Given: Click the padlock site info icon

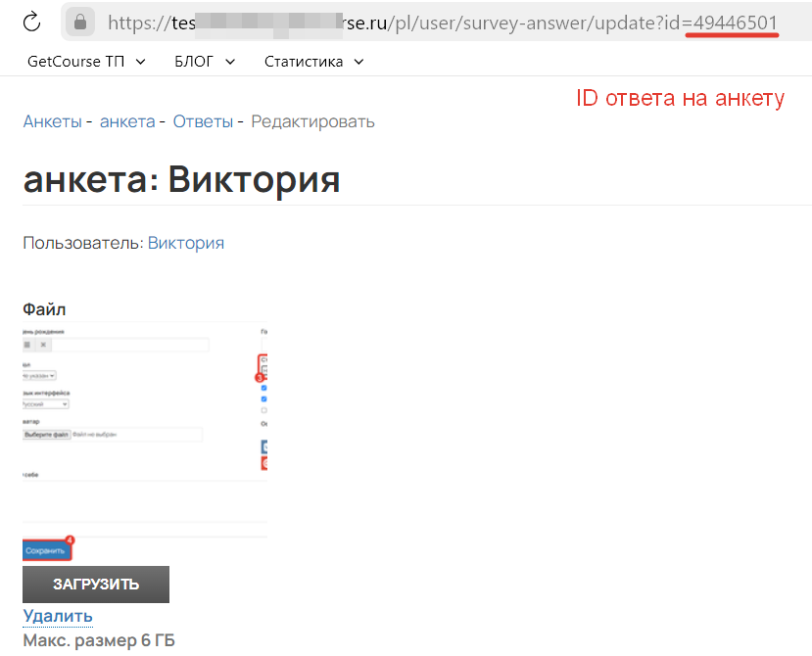Looking at the screenshot, I should (x=81, y=22).
